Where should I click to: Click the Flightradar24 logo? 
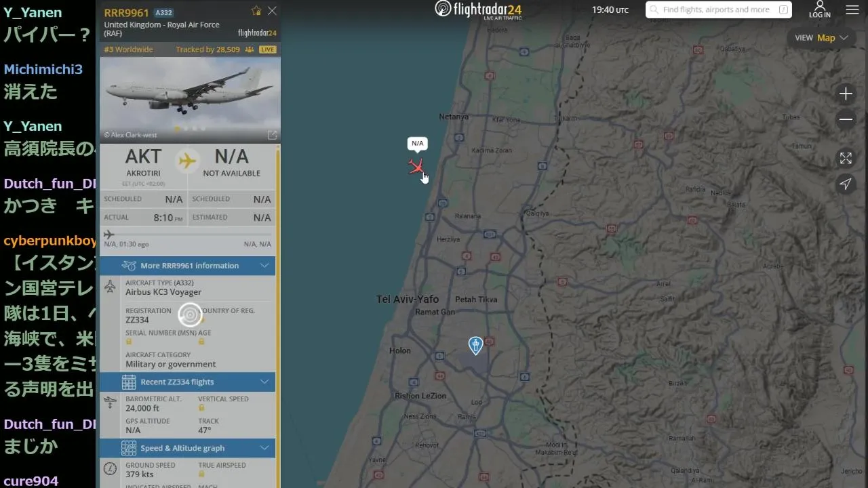tap(478, 9)
